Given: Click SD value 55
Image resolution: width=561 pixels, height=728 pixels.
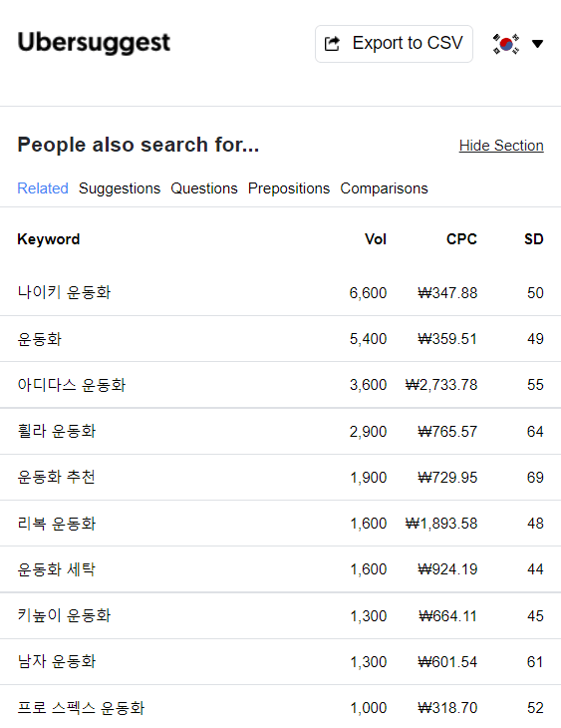Looking at the screenshot, I should click(x=535, y=385).
